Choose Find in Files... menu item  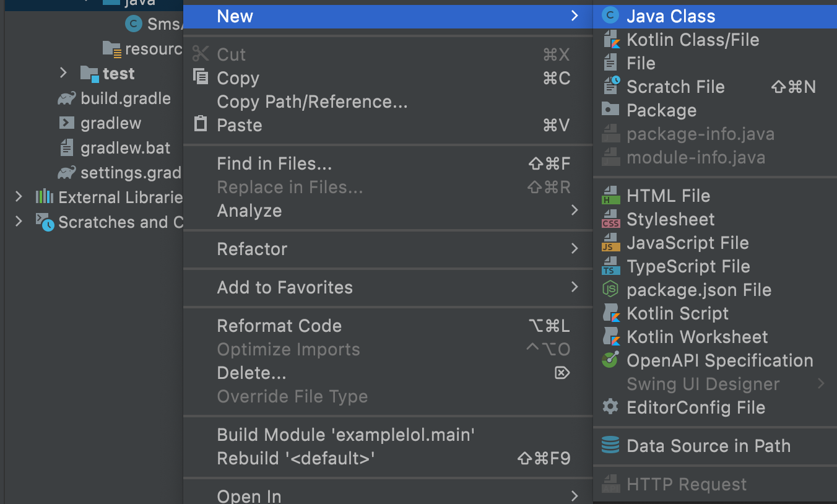388,163
